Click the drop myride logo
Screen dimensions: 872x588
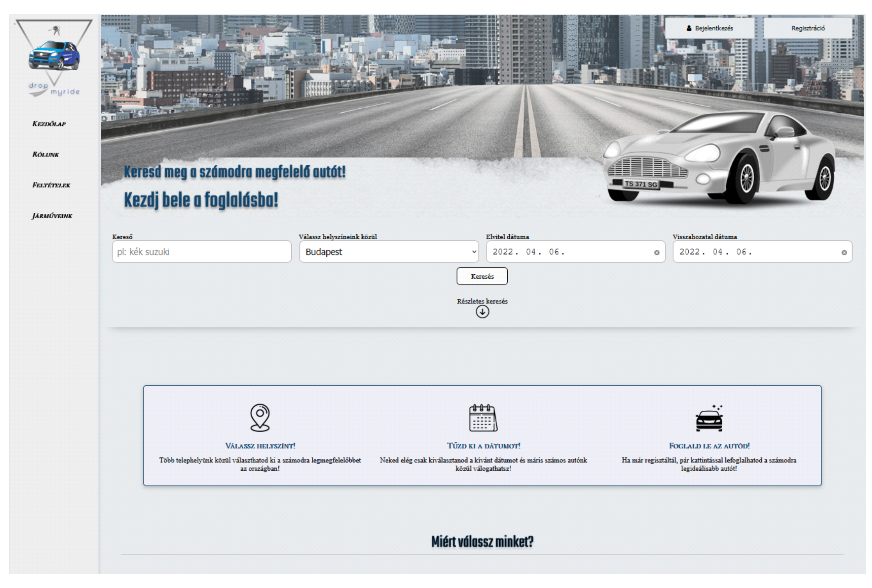54,58
